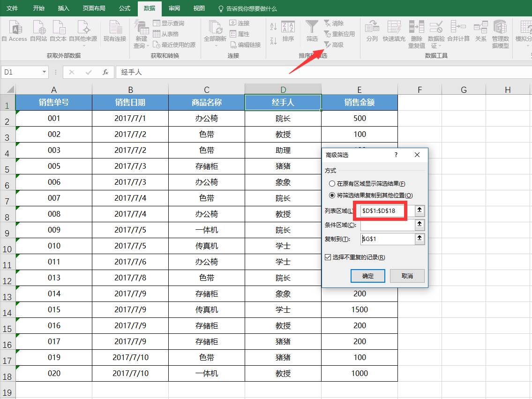Expand Refresh All (全部刷新) dropdown

215,46
